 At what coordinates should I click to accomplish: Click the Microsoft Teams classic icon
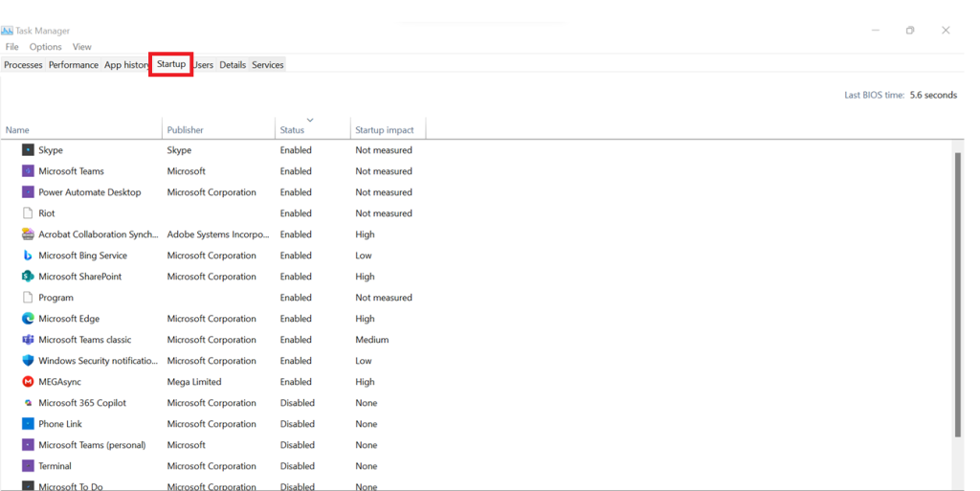[x=28, y=340]
